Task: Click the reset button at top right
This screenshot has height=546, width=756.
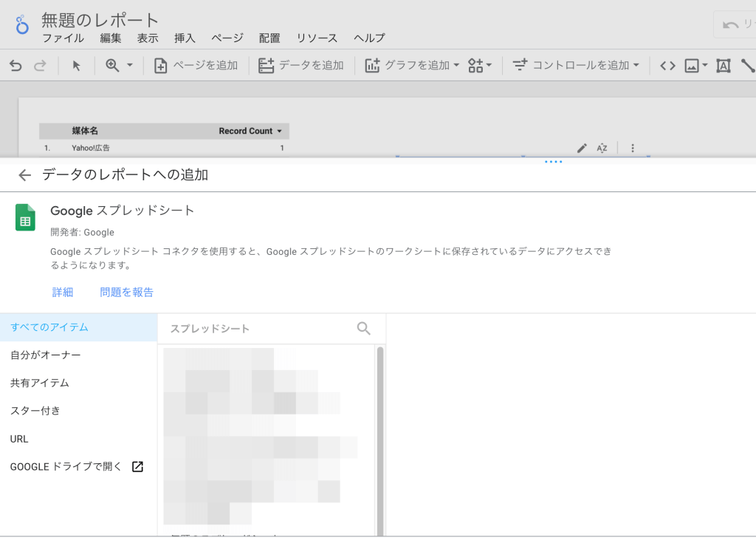Action: (x=735, y=24)
